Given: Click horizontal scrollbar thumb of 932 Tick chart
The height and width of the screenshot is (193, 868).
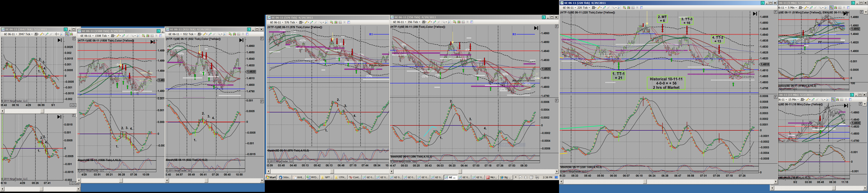Looking at the screenshot, I should tap(207, 181).
